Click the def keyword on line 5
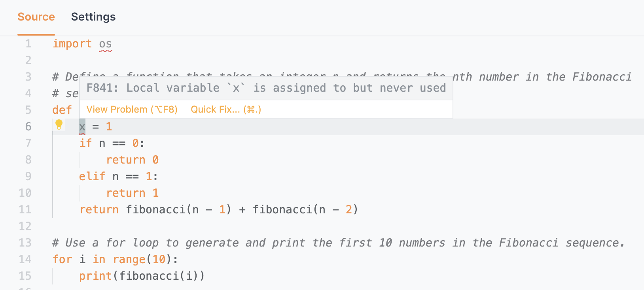This screenshot has width=644, height=290. (x=62, y=110)
